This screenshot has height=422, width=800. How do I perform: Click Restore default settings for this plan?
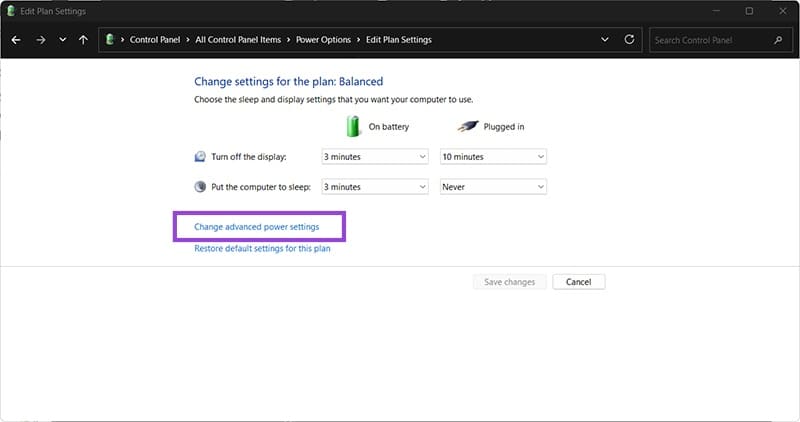point(262,249)
